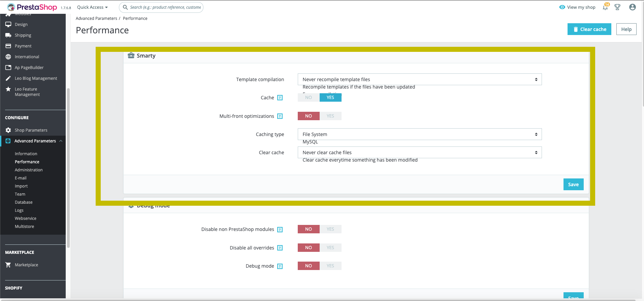Set Disable all overrides to NO
644x301 pixels.
coord(309,247)
